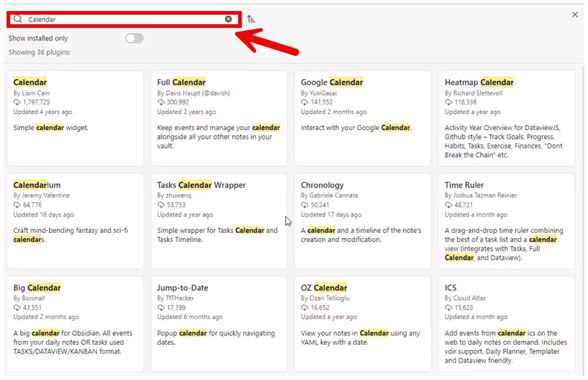
Task: Click author text By Cloud Atlas
Action: tap(465, 298)
